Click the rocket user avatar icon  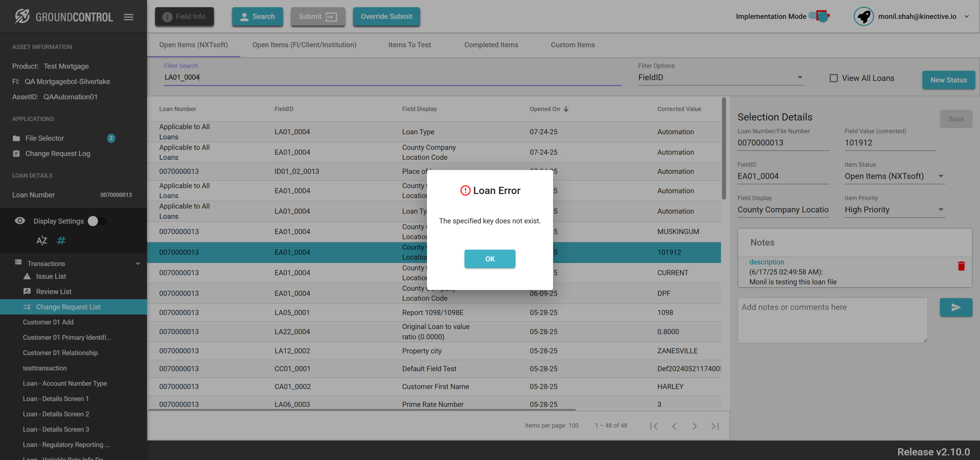pos(863,16)
